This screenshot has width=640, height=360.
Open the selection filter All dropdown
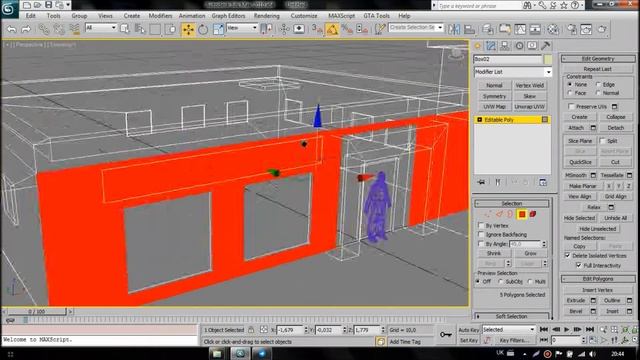point(101,28)
